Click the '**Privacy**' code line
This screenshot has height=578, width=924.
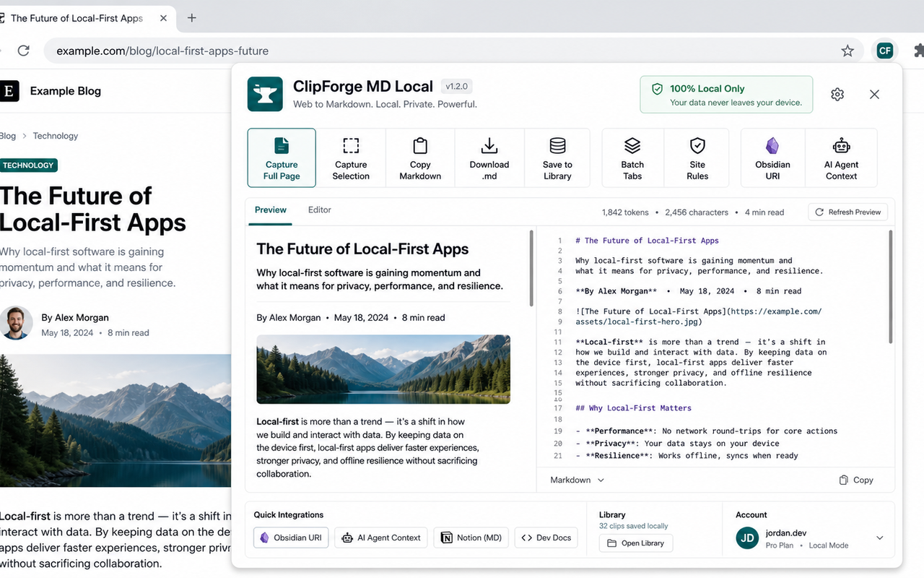pos(677,444)
